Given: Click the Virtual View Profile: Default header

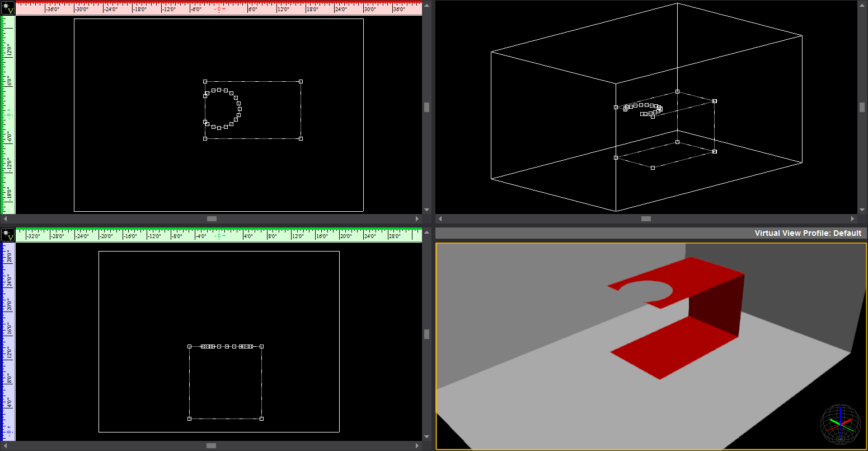Looking at the screenshot, I should tap(808, 233).
